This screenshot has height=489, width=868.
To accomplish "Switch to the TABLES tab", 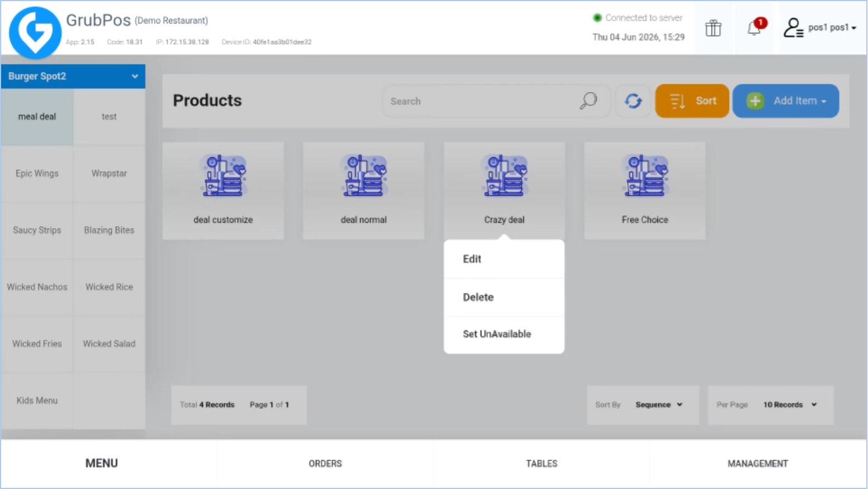I will pos(542,463).
